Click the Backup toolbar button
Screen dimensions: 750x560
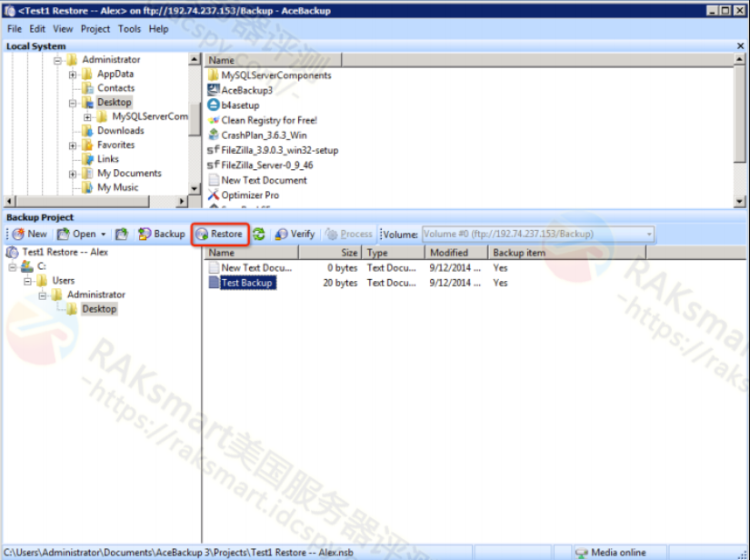coord(162,234)
